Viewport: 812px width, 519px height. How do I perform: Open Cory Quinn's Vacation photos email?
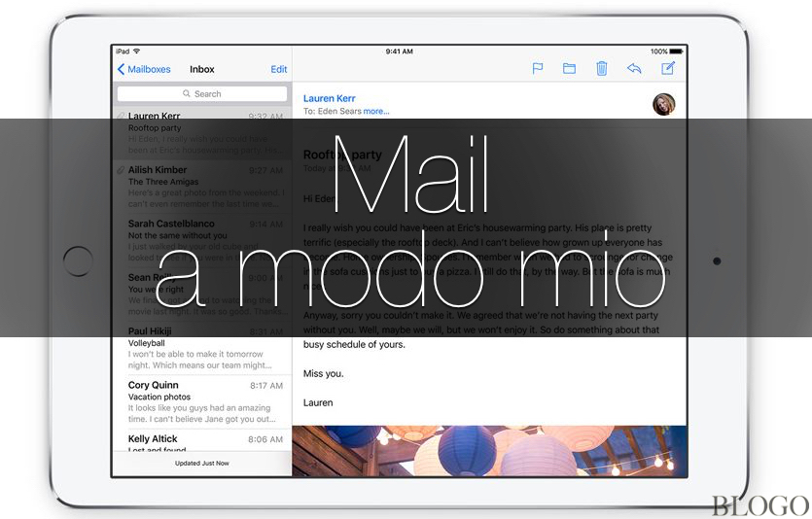coord(202,401)
